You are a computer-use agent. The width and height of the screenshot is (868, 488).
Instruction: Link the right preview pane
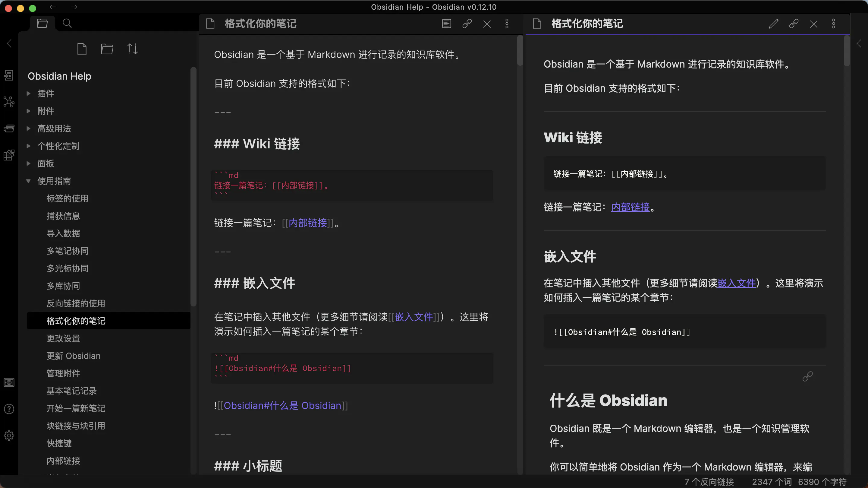(x=794, y=24)
